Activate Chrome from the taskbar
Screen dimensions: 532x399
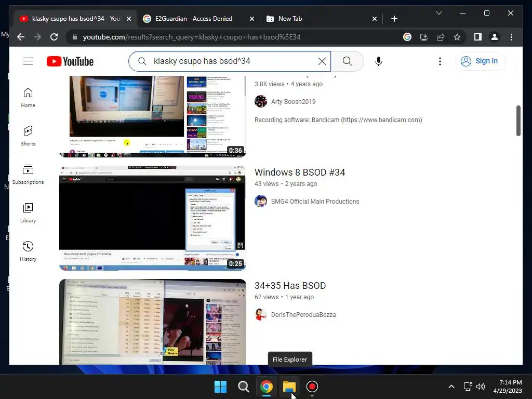(267, 387)
